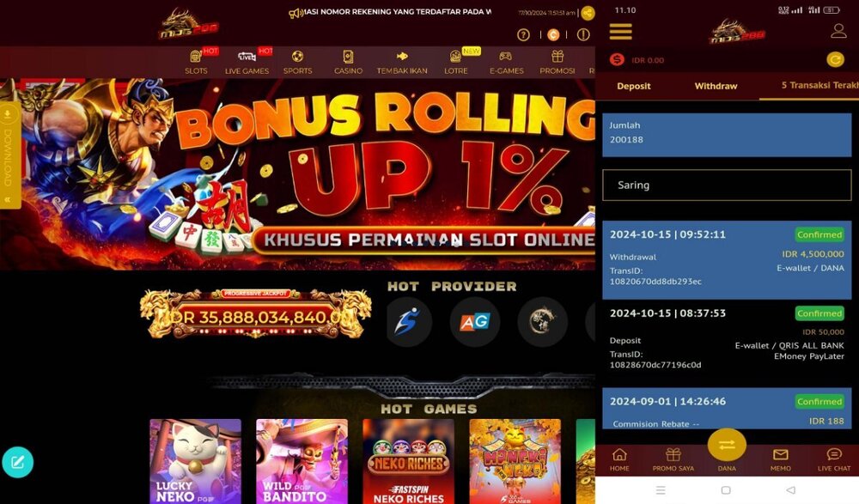Select the Lucky Neko game thumbnail
The height and width of the screenshot is (504, 859).
tap(195, 461)
